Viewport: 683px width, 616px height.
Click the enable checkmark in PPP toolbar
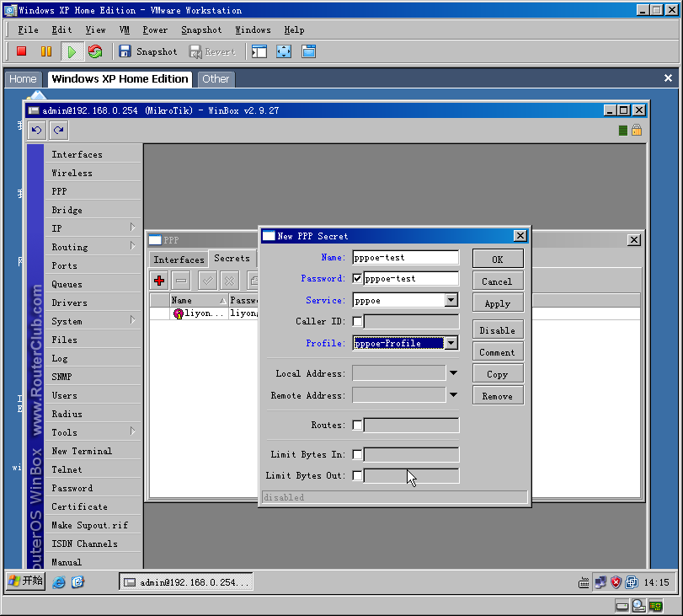click(x=208, y=281)
